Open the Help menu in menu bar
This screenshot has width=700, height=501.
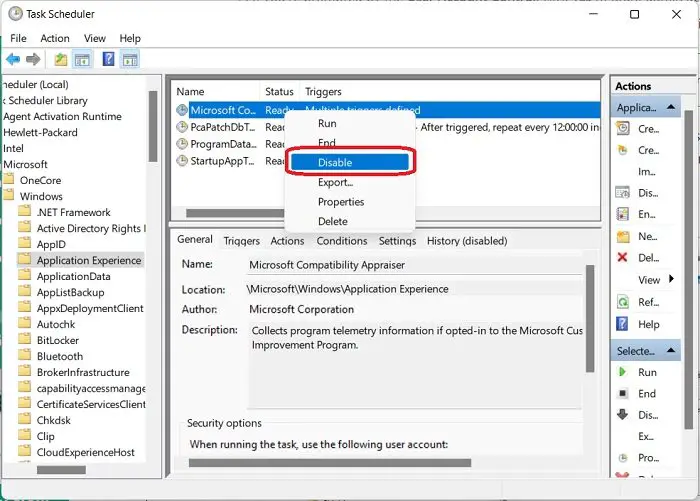tap(130, 38)
